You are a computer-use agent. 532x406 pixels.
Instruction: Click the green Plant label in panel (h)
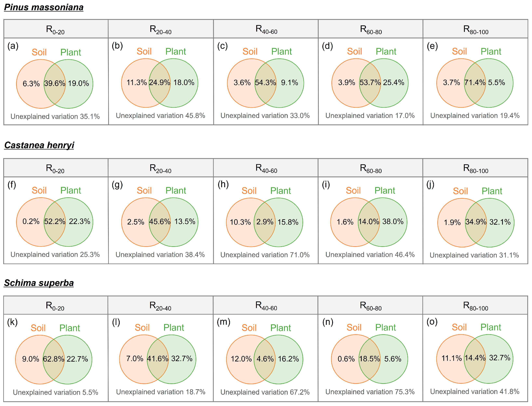point(280,191)
